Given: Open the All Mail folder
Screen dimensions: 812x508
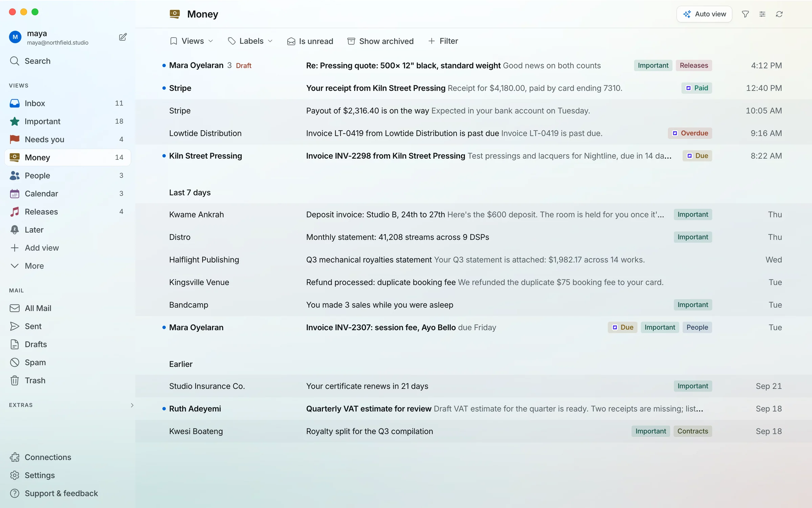Looking at the screenshot, I should coord(68,308).
